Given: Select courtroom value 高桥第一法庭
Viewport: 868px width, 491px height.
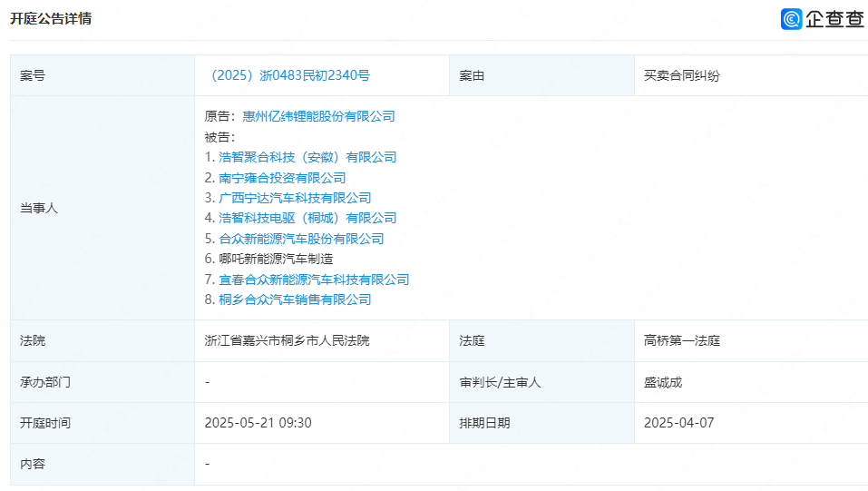Looking at the screenshot, I should 682,341.
